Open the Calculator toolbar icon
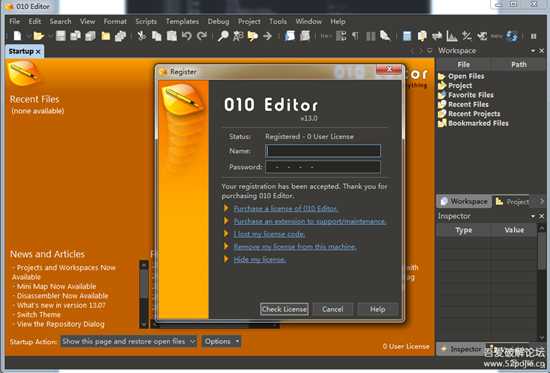Screen dimensions: 550x373 407,36
